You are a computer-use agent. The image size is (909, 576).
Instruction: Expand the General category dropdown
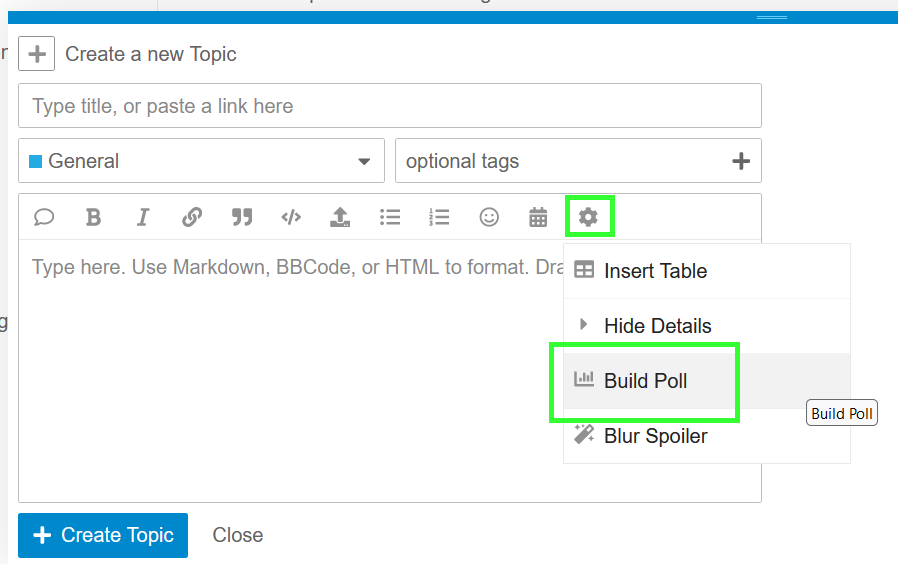point(201,161)
